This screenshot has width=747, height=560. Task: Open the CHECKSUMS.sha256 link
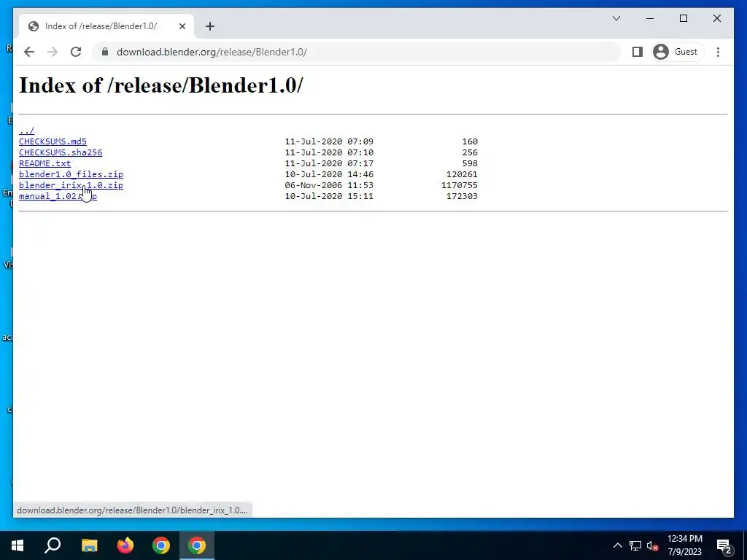point(61,152)
